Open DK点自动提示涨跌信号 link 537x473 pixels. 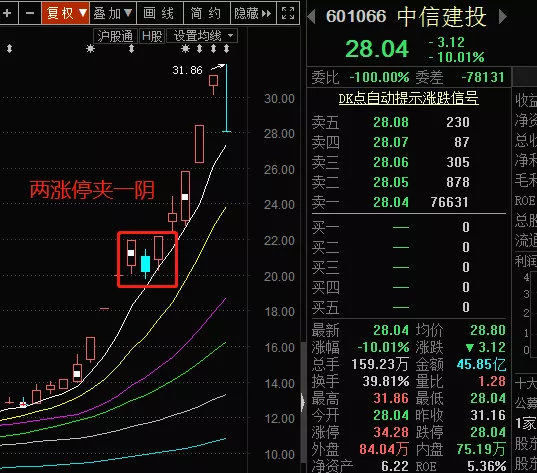click(x=408, y=98)
